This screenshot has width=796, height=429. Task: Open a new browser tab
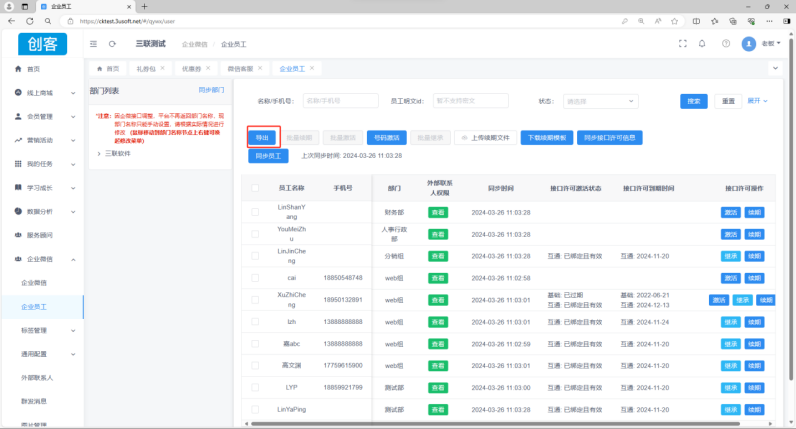tap(145, 7)
